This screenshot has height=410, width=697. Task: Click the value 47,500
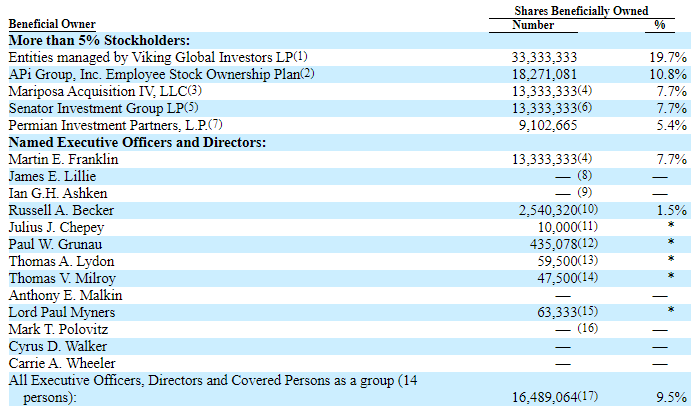(x=557, y=278)
